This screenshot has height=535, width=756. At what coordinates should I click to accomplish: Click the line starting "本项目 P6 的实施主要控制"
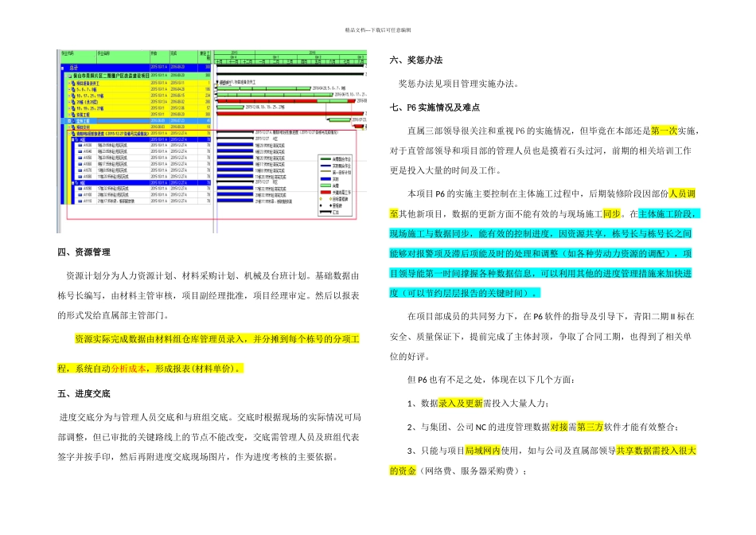551,193
